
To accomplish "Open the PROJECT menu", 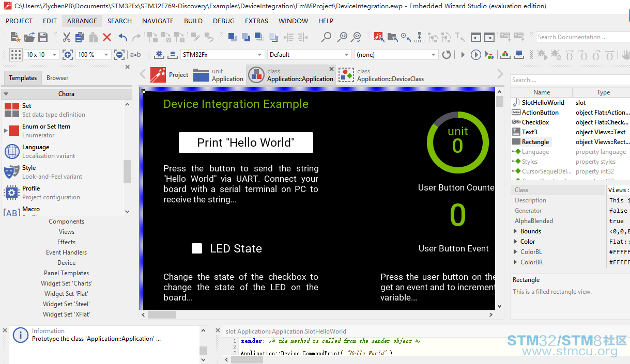I will pos(19,21).
